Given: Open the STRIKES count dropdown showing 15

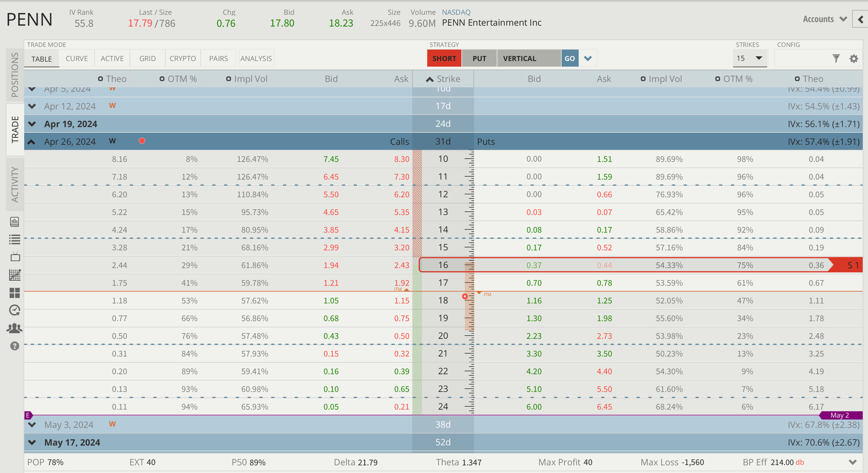Looking at the screenshot, I should click(x=750, y=58).
